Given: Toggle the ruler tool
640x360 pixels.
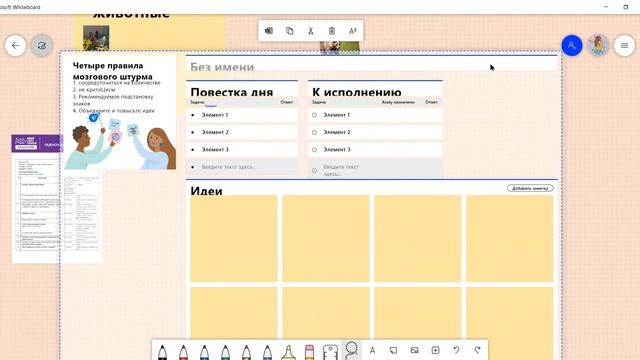Looking at the screenshot, I should coord(330,352).
